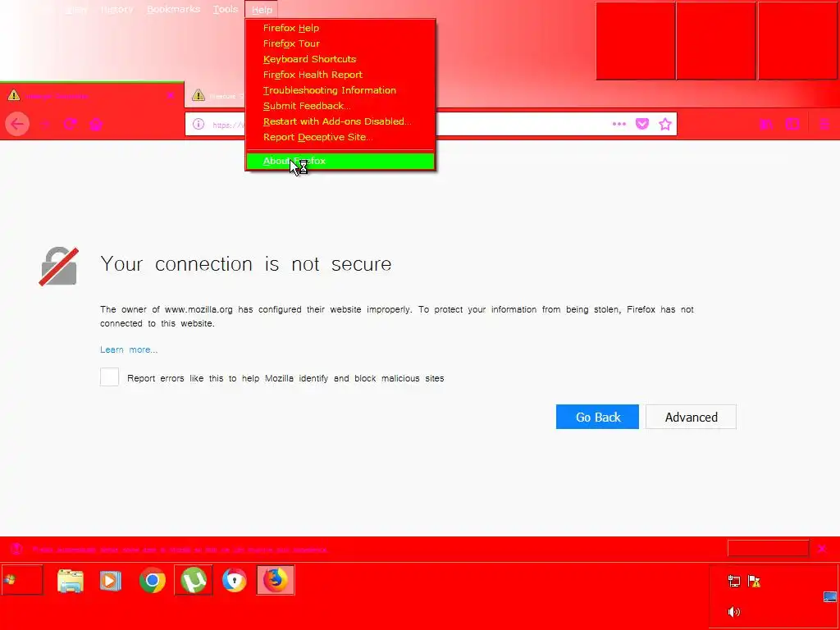Bookmark this page with the star
Image resolution: width=840 pixels, height=630 pixels.
pyautogui.click(x=664, y=125)
